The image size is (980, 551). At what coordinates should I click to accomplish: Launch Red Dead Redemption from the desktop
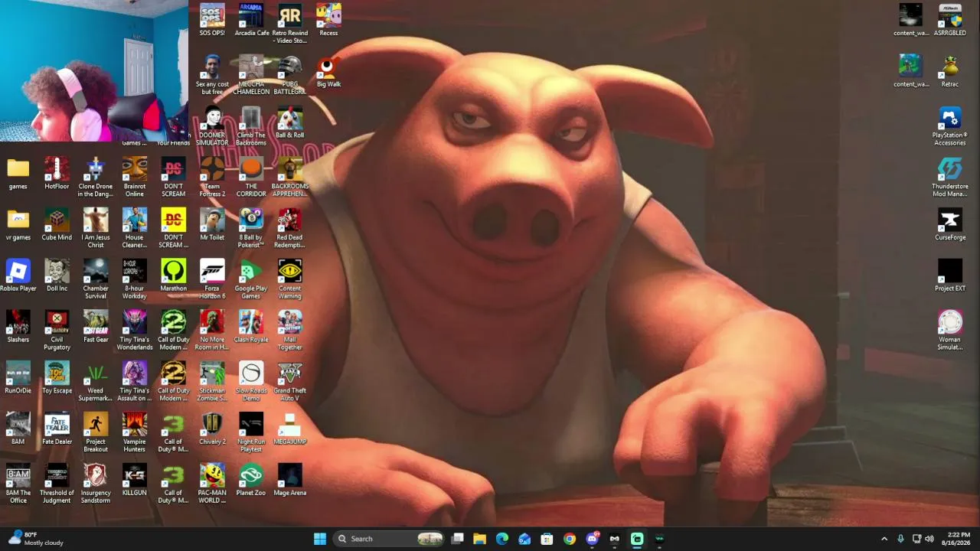289,229
